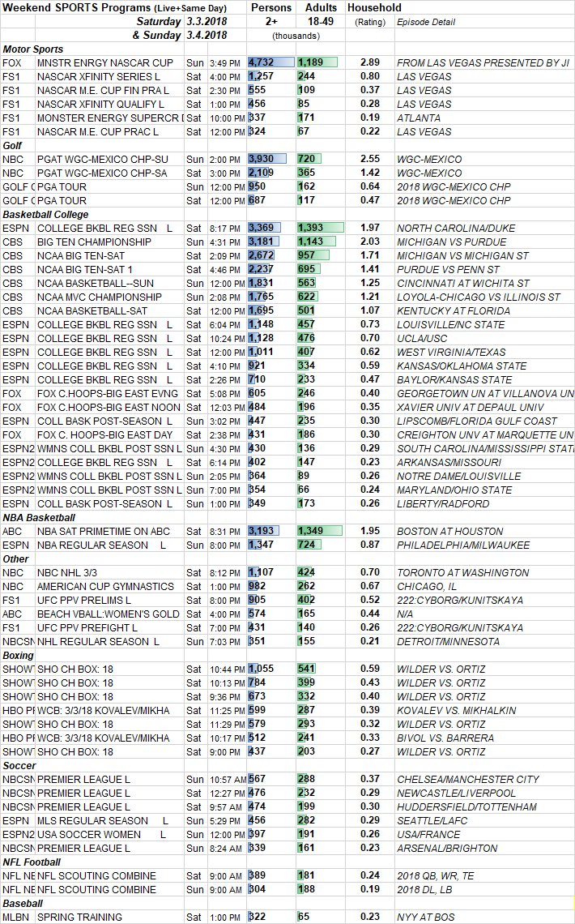Click the 'Saturday 3.3.2018' date cell

pos(181,21)
